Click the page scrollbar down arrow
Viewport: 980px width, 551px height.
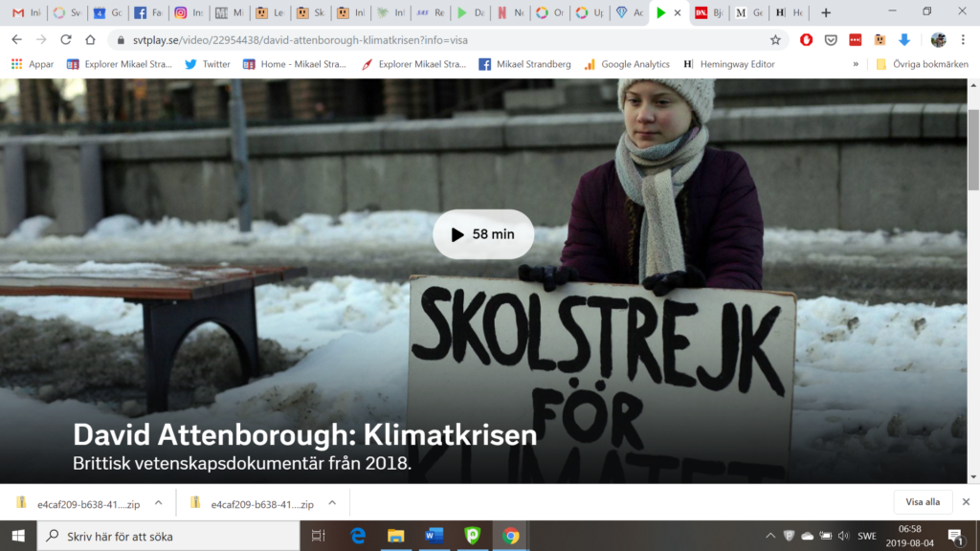973,477
